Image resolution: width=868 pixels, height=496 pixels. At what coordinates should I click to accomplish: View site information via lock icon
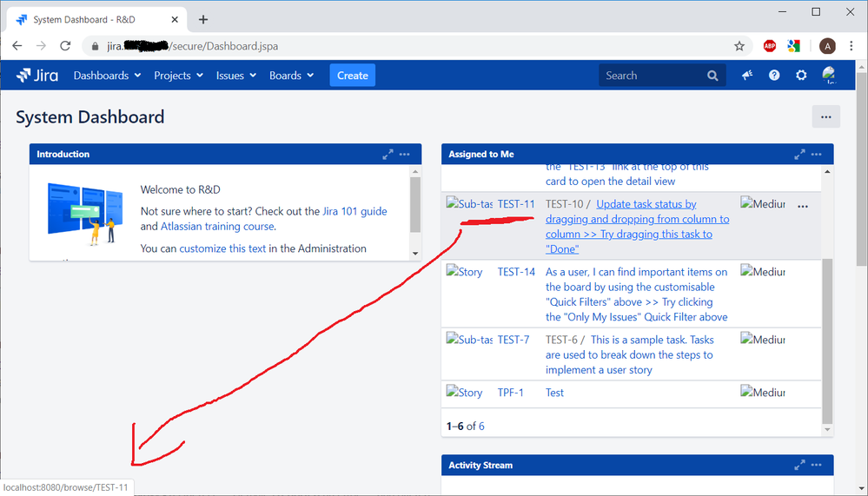click(x=95, y=47)
